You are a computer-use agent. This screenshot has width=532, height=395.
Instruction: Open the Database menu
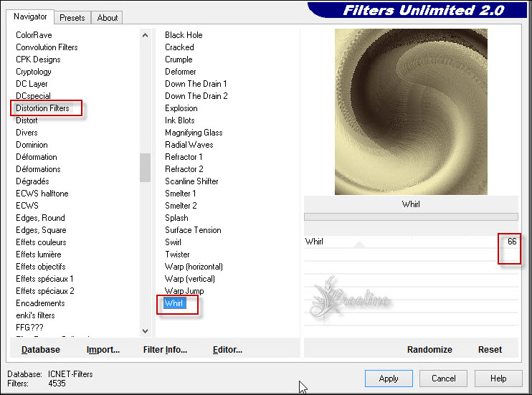pos(41,350)
